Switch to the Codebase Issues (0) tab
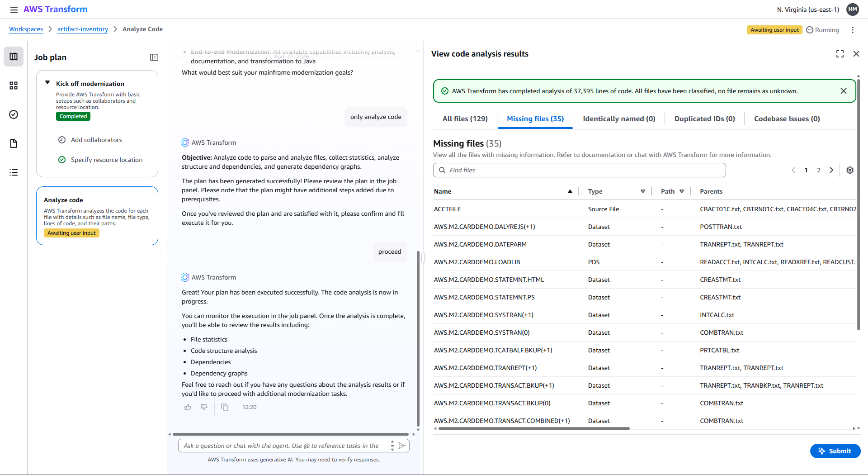Viewport: 868px width, 475px height. point(787,119)
